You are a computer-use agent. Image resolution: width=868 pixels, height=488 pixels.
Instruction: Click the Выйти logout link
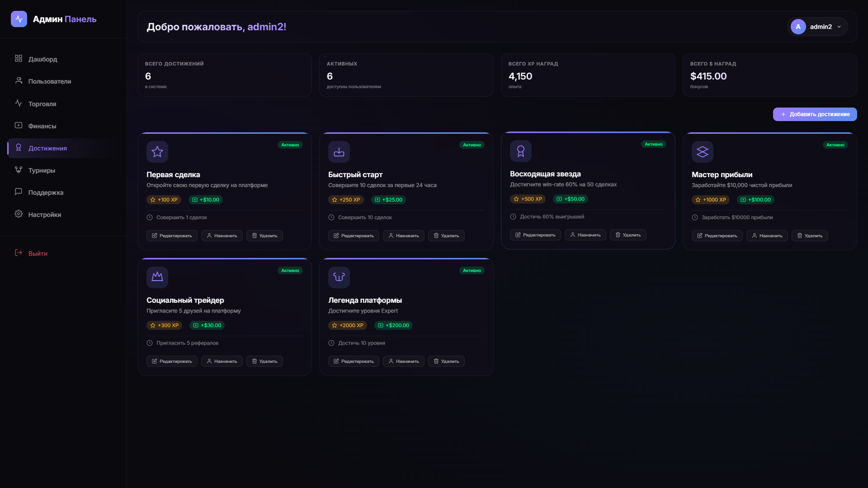63,253
